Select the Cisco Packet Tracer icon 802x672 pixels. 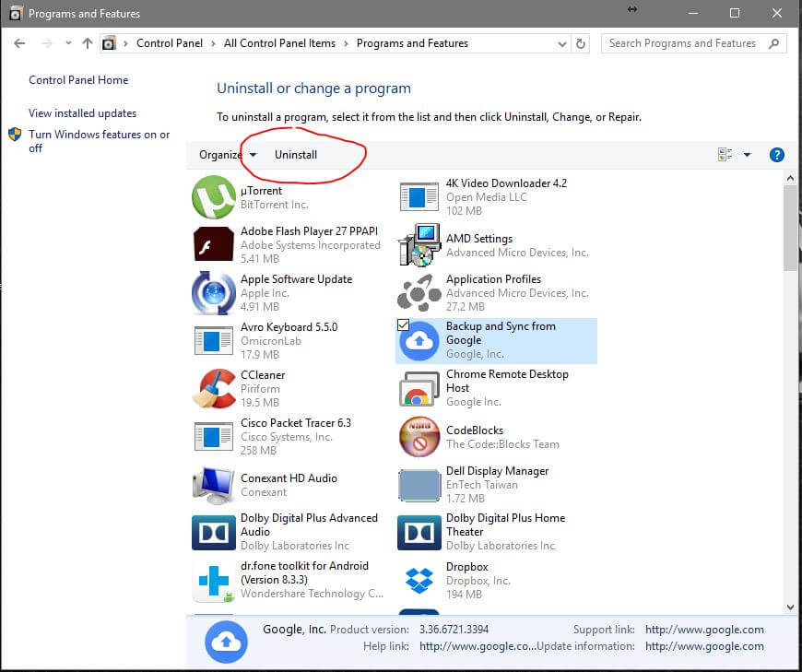click(214, 436)
